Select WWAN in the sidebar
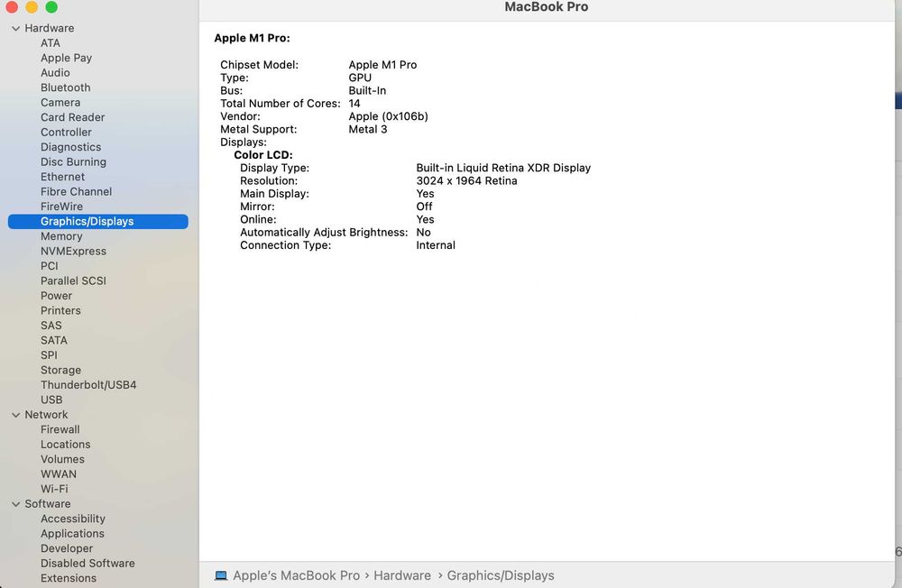902x588 pixels. tap(58, 474)
